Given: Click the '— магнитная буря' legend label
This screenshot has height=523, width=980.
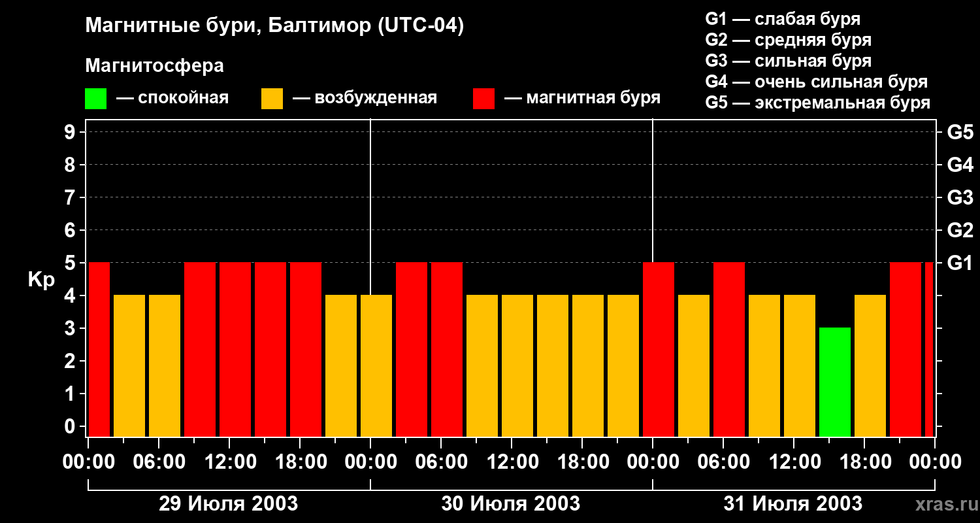Looking at the screenshot, I should (x=582, y=98).
